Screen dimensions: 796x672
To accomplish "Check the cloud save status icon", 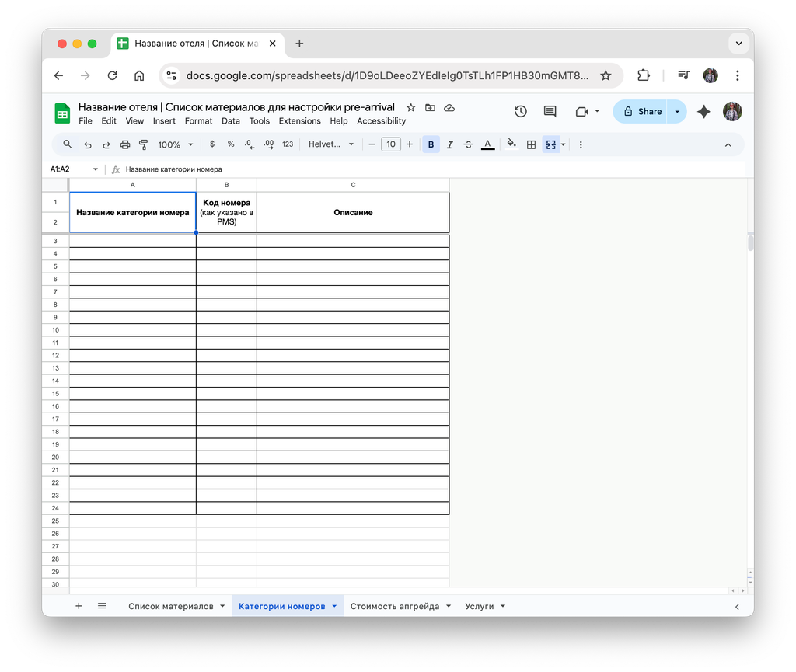I will (x=449, y=107).
